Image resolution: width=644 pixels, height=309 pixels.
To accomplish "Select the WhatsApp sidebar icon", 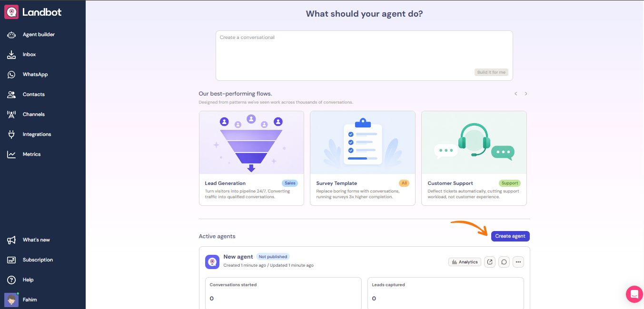I will [x=11, y=75].
